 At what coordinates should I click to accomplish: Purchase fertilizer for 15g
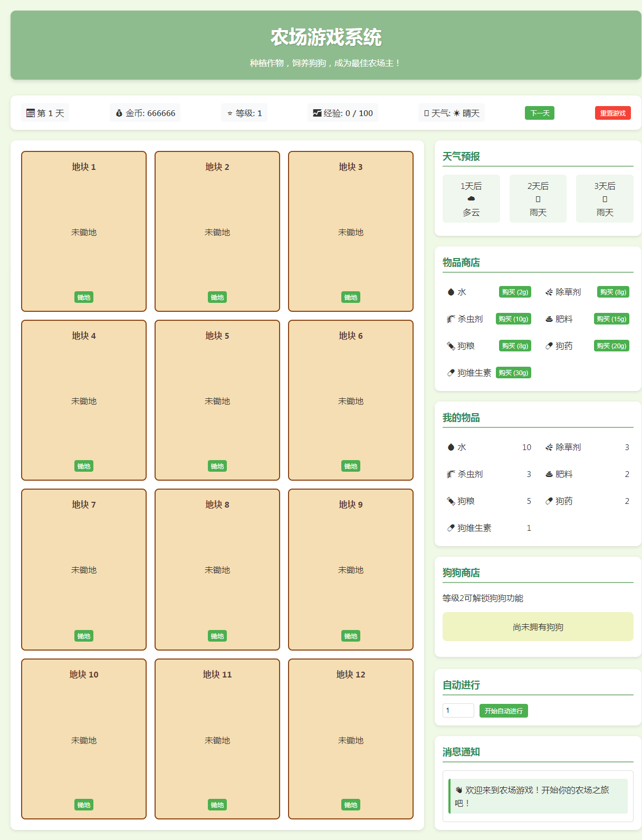tap(611, 319)
